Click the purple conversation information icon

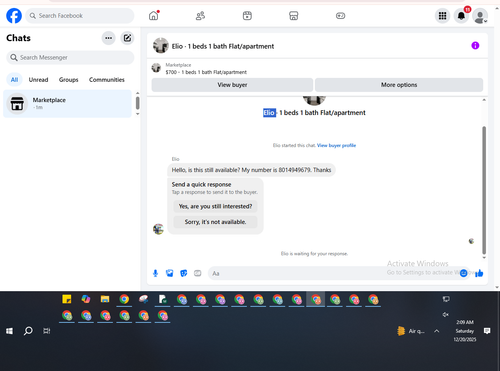(475, 46)
